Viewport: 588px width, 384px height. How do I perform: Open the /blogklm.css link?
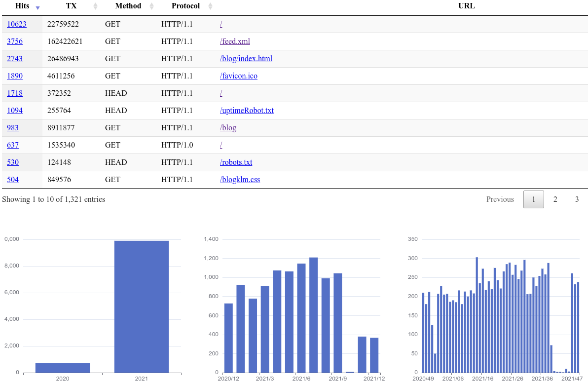pos(240,180)
